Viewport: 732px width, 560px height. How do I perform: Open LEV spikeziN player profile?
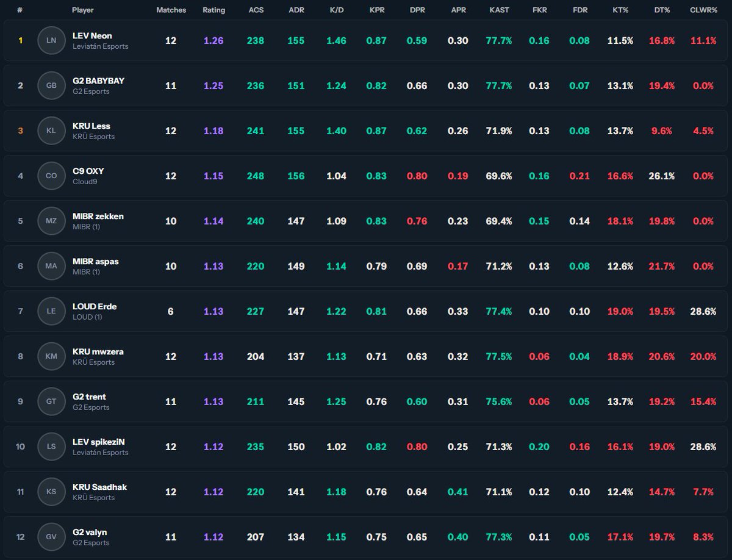coord(99,442)
